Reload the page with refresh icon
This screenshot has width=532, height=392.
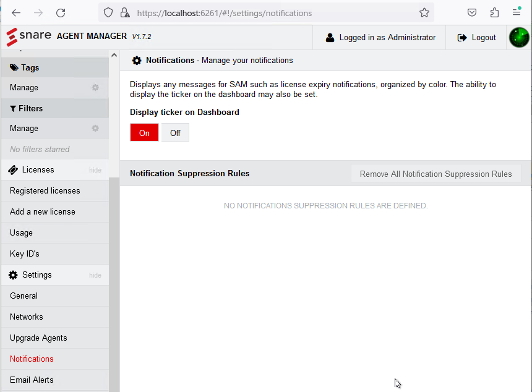(x=61, y=13)
